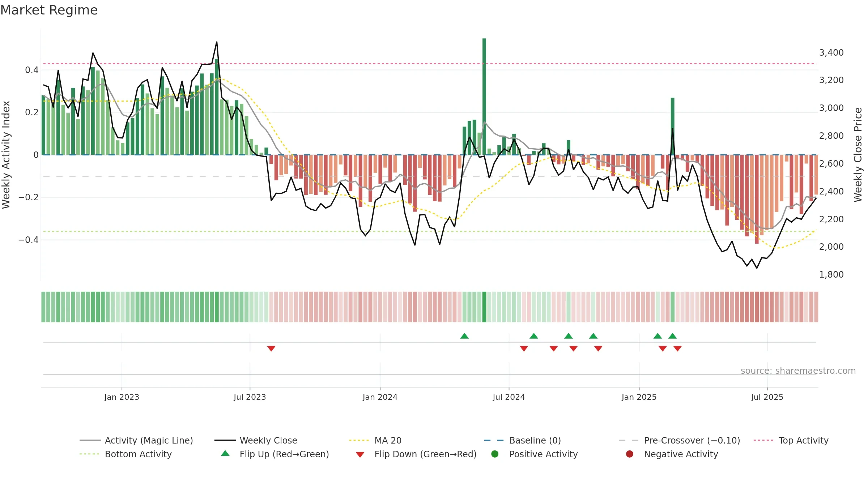Click the Positive Activity legend entry
The width and height of the screenshot is (868, 488).
click(x=535, y=454)
